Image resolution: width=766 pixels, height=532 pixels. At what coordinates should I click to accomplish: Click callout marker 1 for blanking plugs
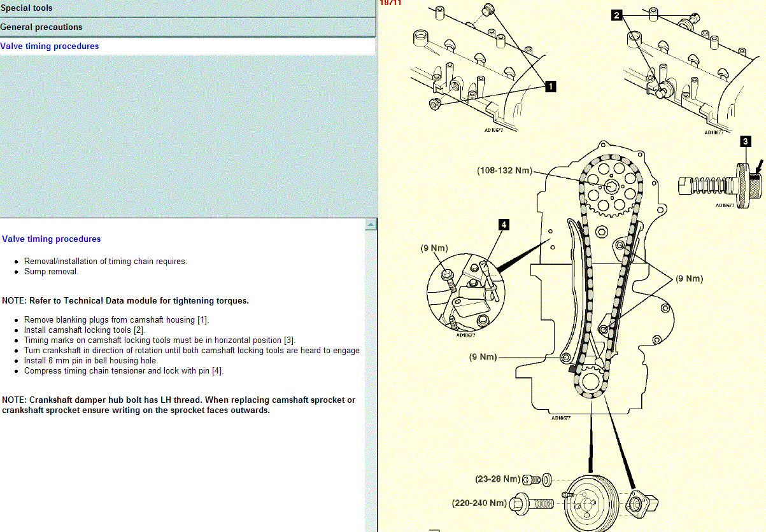click(550, 87)
